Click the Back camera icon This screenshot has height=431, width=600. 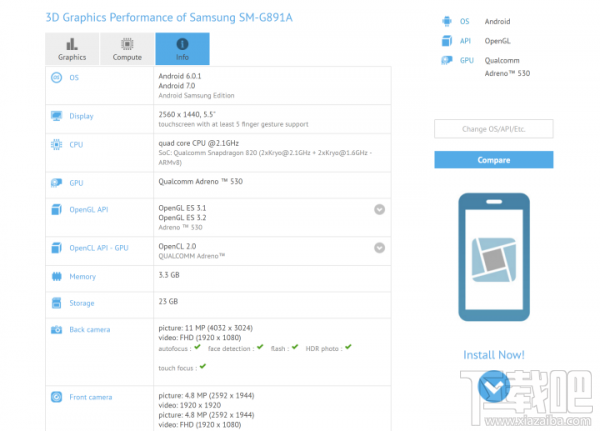pyautogui.click(x=56, y=329)
